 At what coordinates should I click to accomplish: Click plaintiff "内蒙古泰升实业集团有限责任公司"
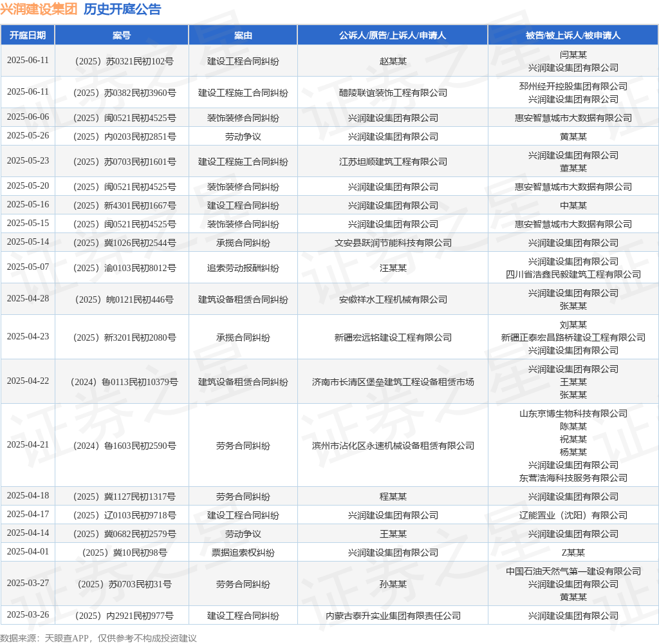393,616
